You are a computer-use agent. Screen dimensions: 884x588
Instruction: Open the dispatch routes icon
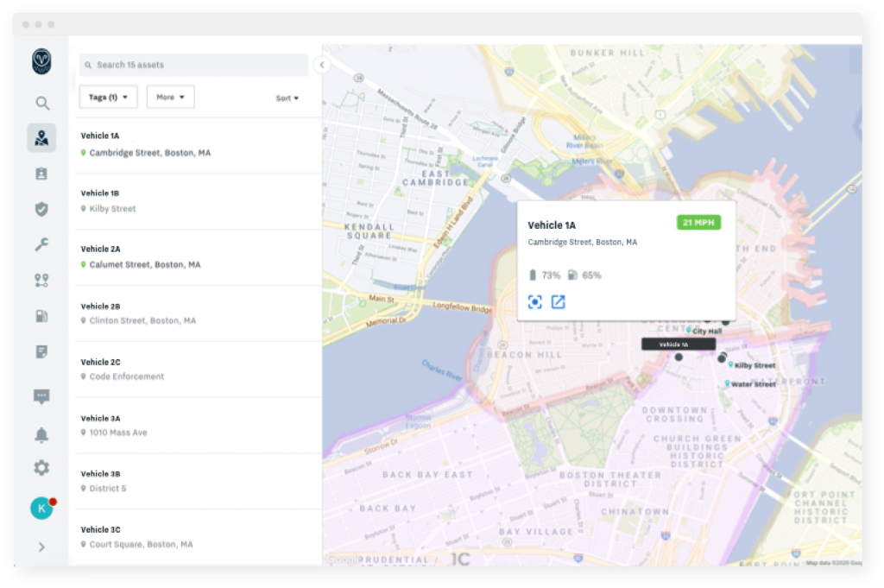pos(41,281)
